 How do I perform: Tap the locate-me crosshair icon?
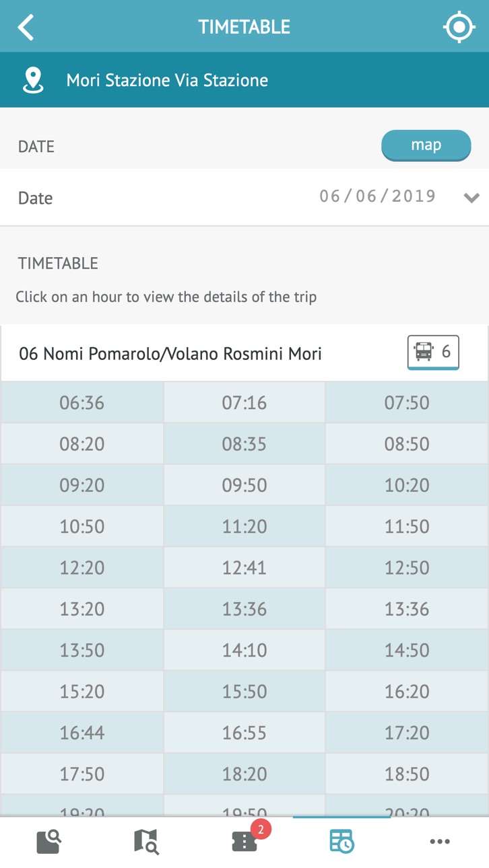[x=459, y=27]
